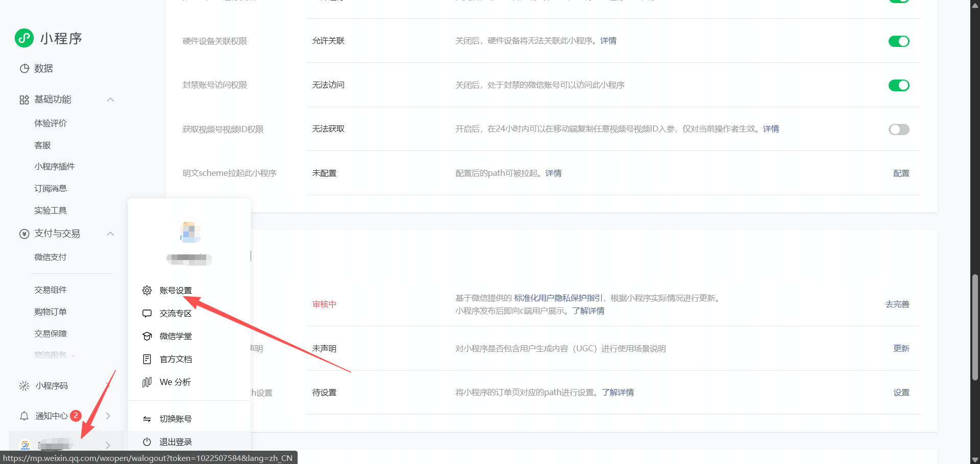This screenshot has height=464, width=980.
Task: Open the 数据 section in sidebar
Action: coord(43,68)
